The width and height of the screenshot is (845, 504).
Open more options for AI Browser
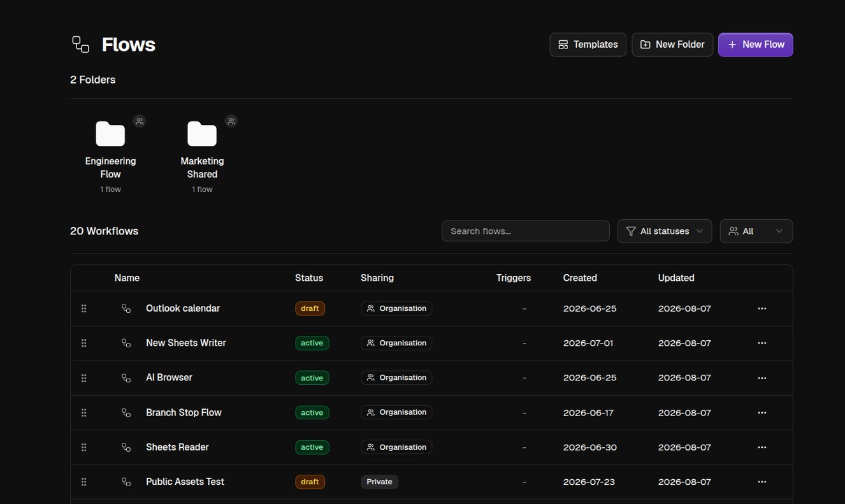762,378
